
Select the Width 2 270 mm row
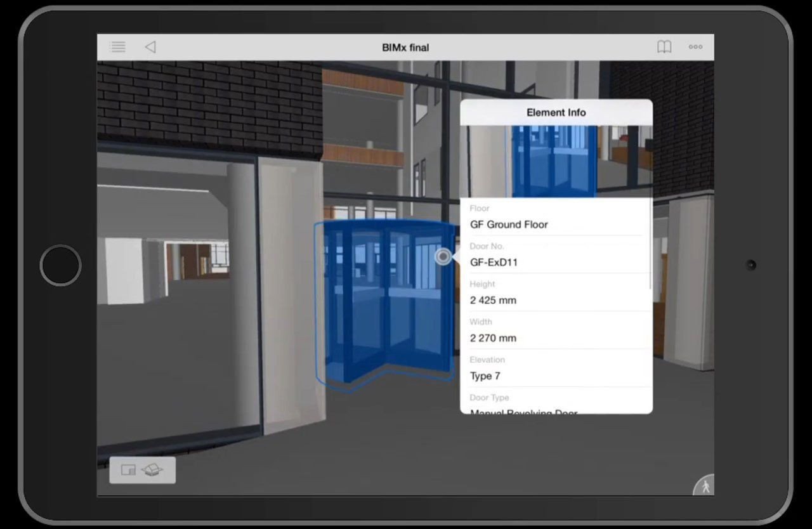(556, 330)
